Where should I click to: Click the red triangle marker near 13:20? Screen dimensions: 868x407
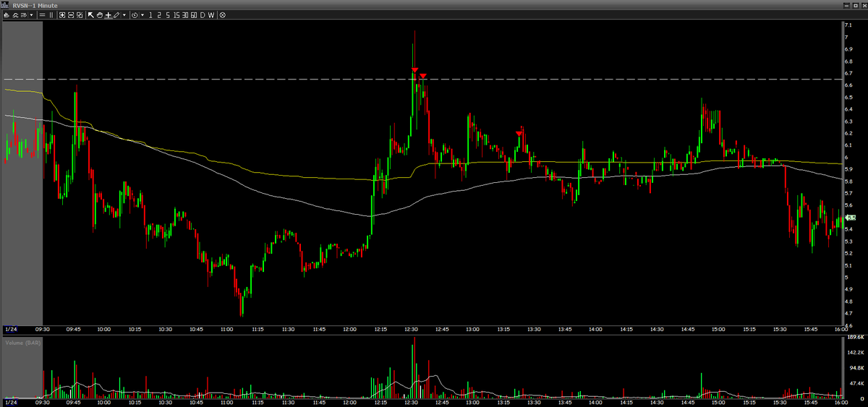[x=519, y=134]
